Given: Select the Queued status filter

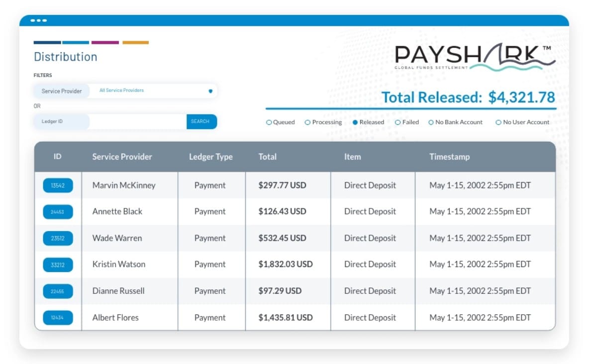Looking at the screenshot, I should 269,122.
